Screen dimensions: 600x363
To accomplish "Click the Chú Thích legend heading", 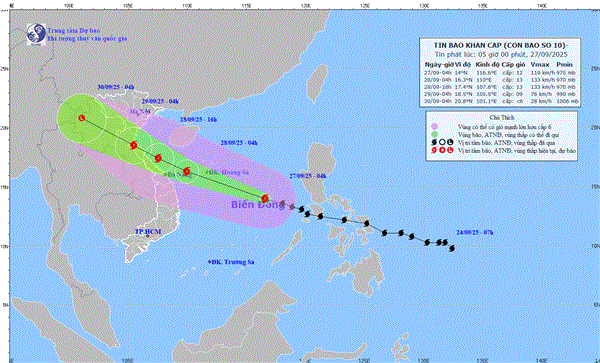I will pyautogui.click(x=502, y=118).
